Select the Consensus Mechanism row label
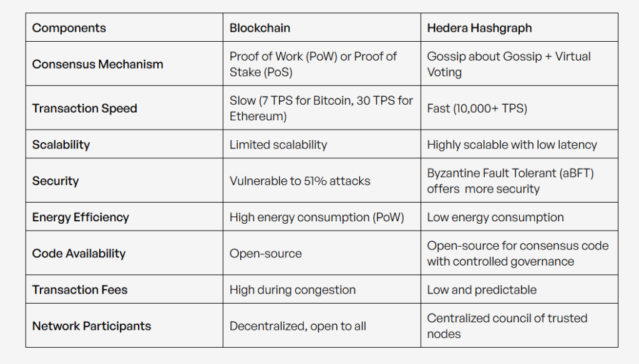The width and height of the screenshot is (639, 364). (x=97, y=64)
